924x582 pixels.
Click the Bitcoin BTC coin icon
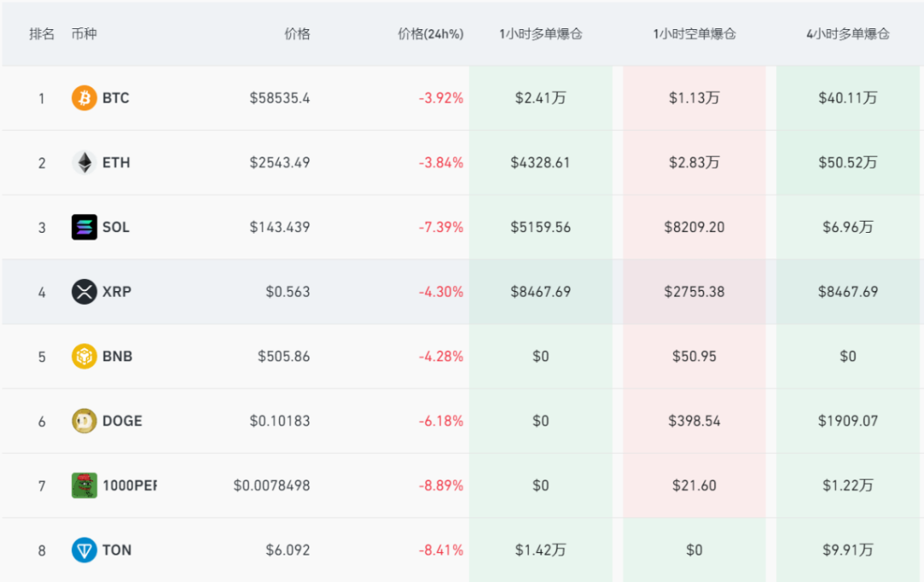click(84, 98)
